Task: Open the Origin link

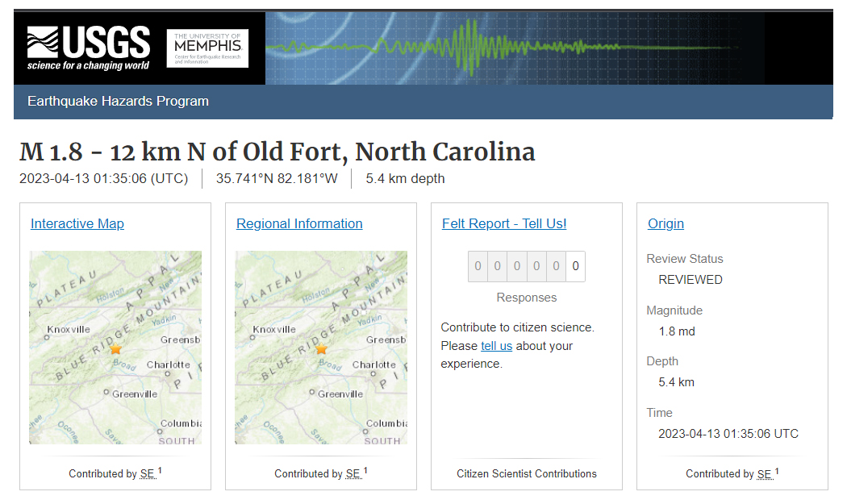Action: tap(665, 223)
